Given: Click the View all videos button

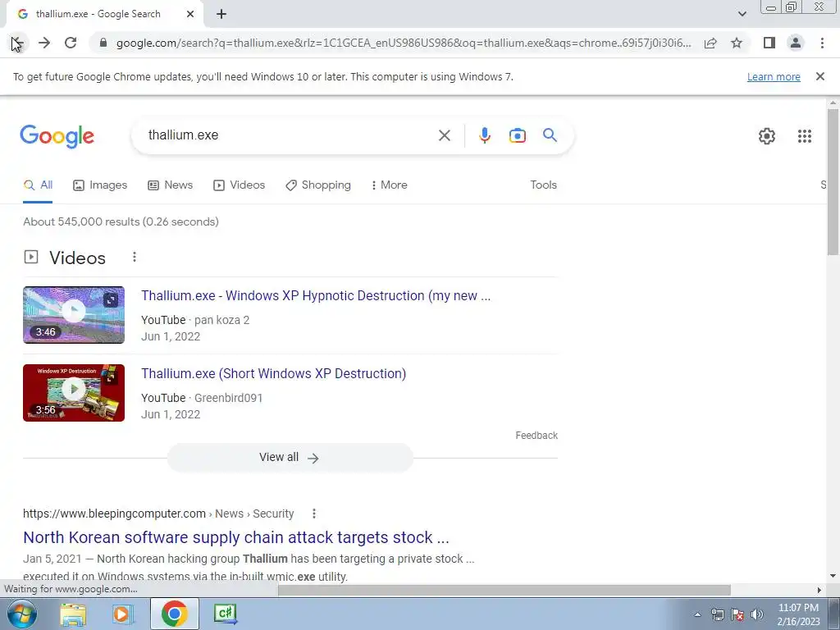Looking at the screenshot, I should [x=290, y=458].
